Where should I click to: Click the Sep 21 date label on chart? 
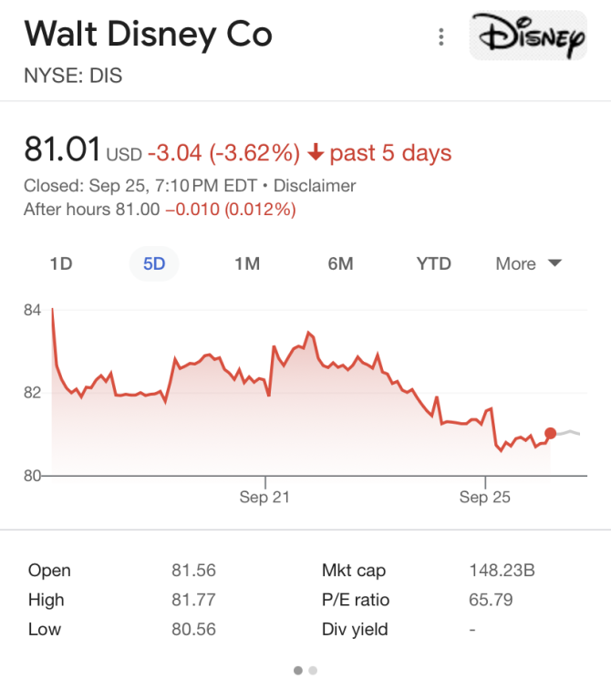tap(264, 497)
